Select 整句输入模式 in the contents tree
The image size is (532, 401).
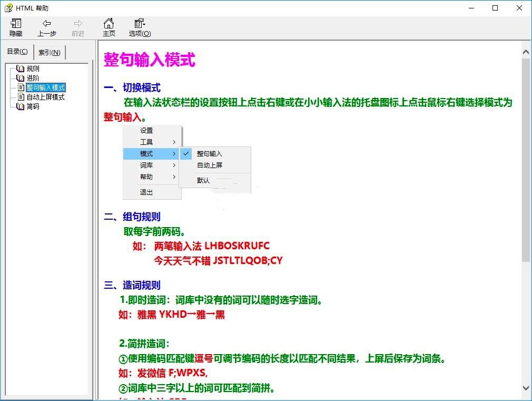pos(46,87)
